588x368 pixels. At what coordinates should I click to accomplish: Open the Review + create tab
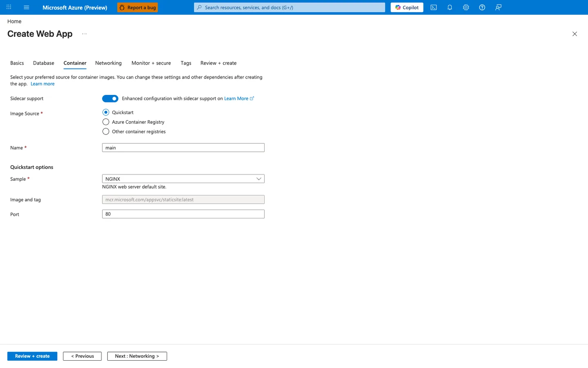pyautogui.click(x=218, y=63)
